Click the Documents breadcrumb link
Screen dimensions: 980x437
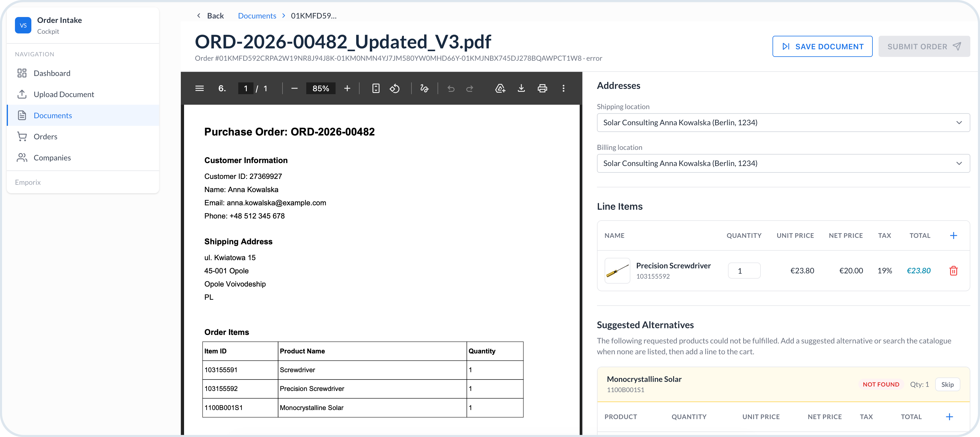click(257, 16)
